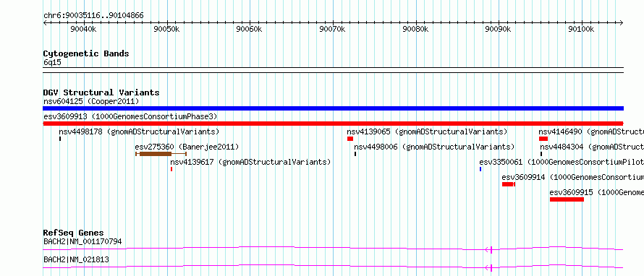
Task: Open the nsv4139065 variant label
Action: point(427,131)
